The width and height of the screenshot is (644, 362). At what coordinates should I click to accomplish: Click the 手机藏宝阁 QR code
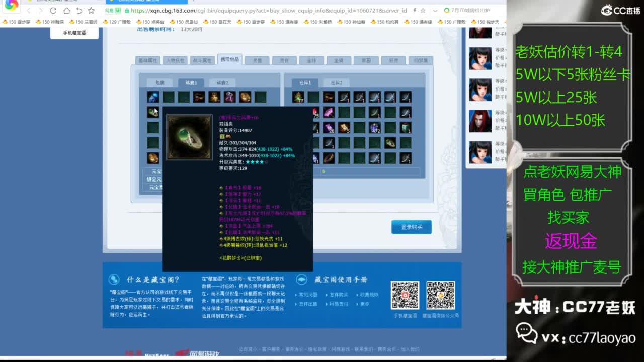(406, 296)
